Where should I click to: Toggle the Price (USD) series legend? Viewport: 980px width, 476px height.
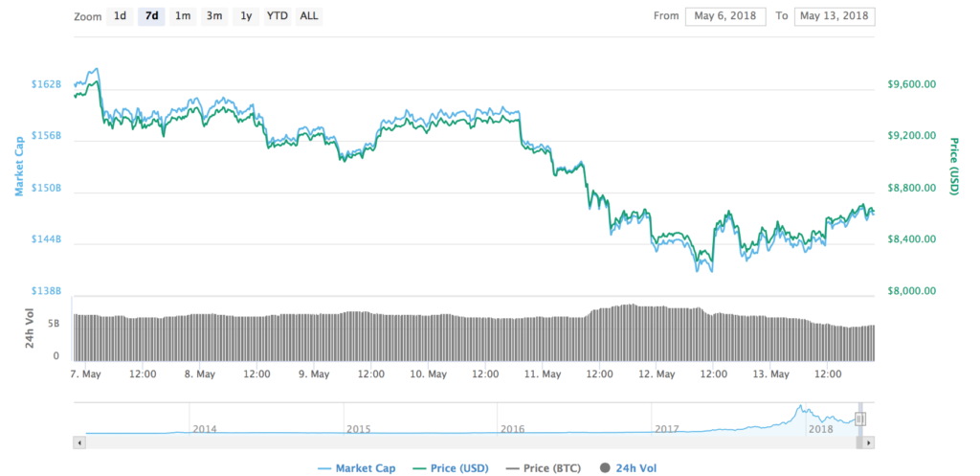click(450, 468)
